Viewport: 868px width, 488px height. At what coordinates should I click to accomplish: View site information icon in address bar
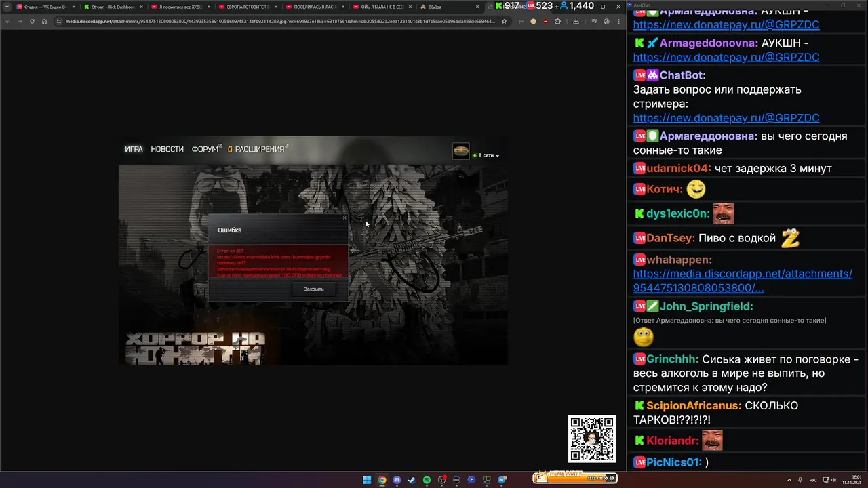[59, 21]
